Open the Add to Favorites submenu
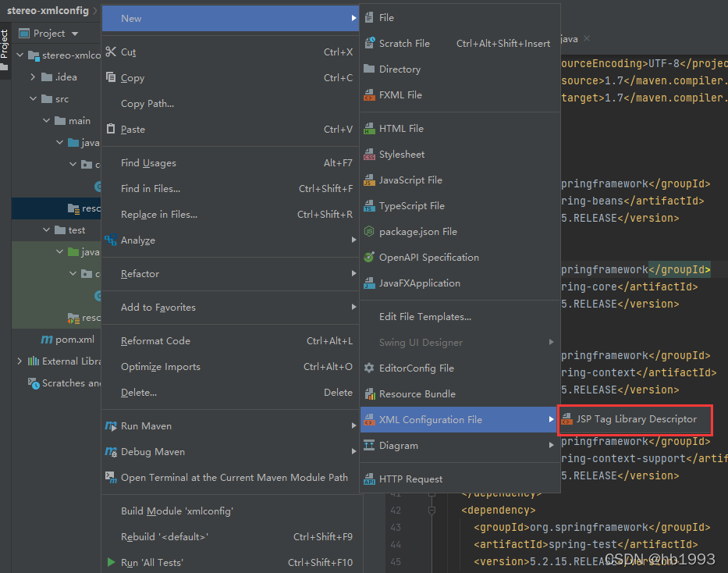The height and width of the screenshot is (573, 728). 230,307
